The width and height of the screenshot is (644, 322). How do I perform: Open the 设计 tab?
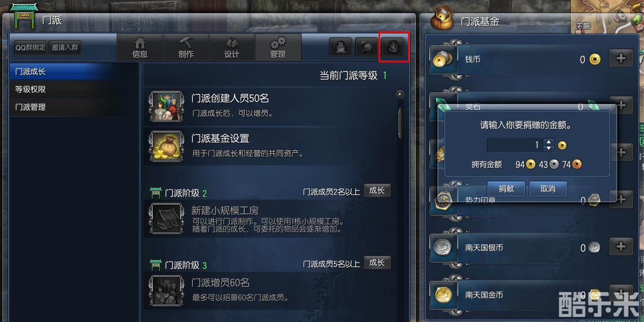(232, 48)
